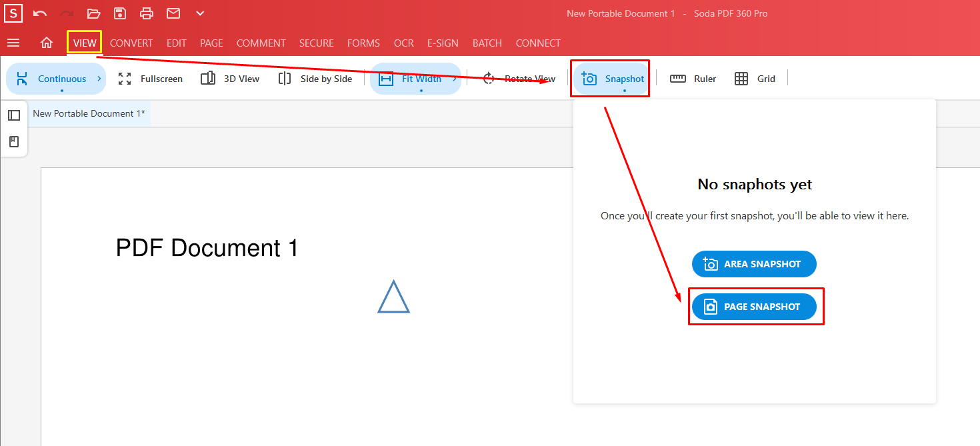Expand the quick access toolbar chevron
This screenshot has height=446, width=980.
[x=200, y=13]
